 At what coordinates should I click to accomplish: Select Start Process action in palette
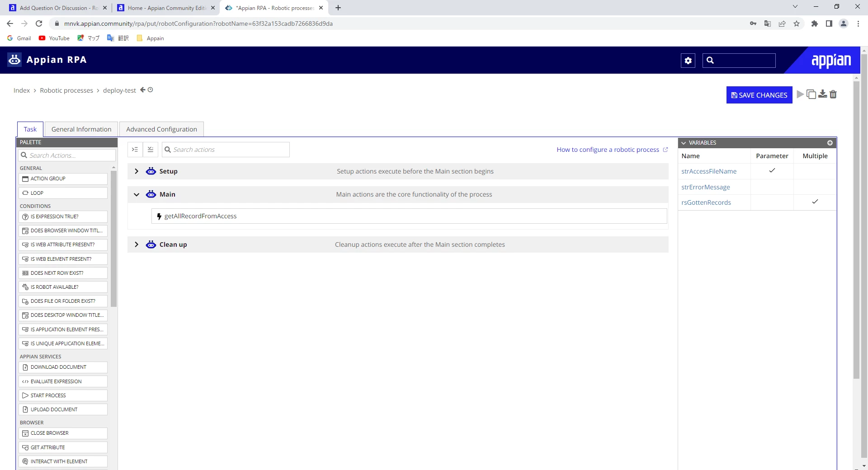63,396
